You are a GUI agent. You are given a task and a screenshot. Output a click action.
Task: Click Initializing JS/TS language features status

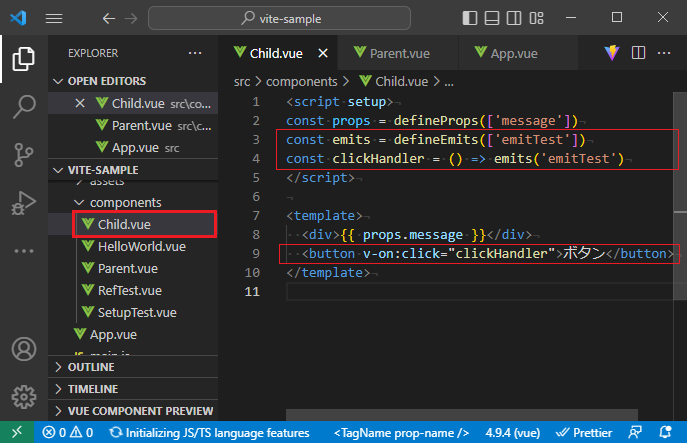(209, 432)
